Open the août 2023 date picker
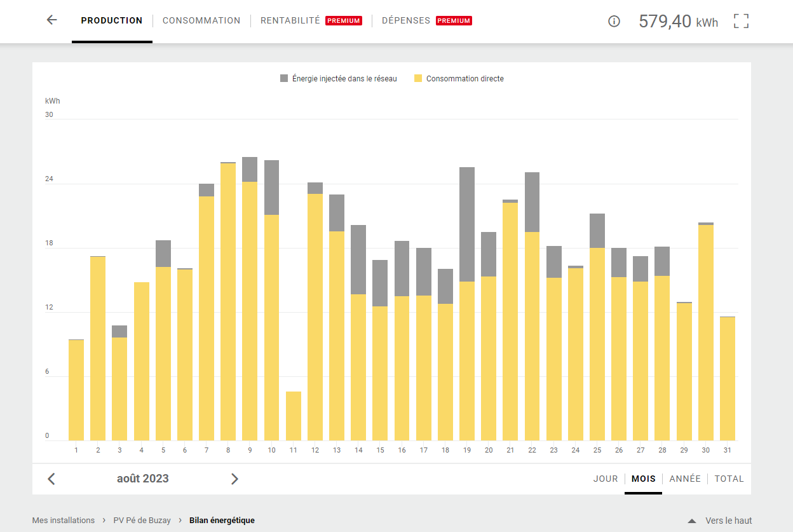The image size is (793, 532). pyautogui.click(x=143, y=479)
